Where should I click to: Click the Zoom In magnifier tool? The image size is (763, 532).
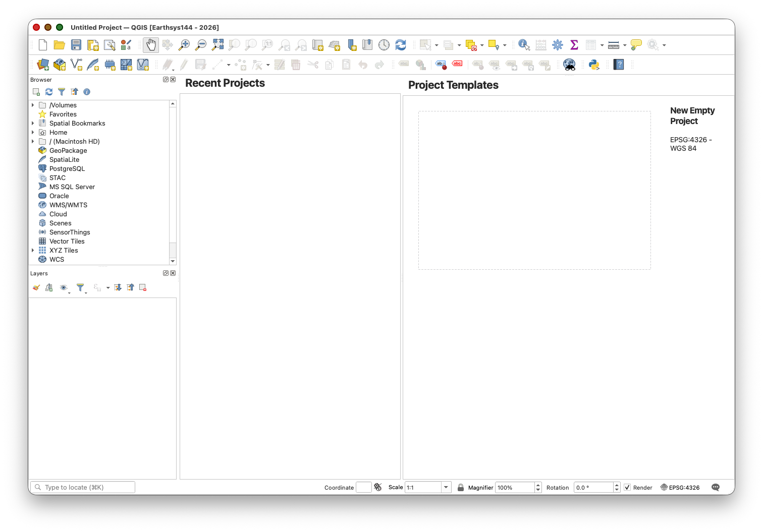pyautogui.click(x=184, y=45)
